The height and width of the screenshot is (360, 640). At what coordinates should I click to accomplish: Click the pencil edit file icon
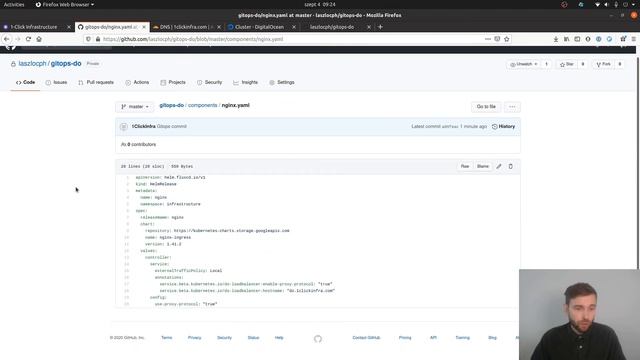[499, 167]
